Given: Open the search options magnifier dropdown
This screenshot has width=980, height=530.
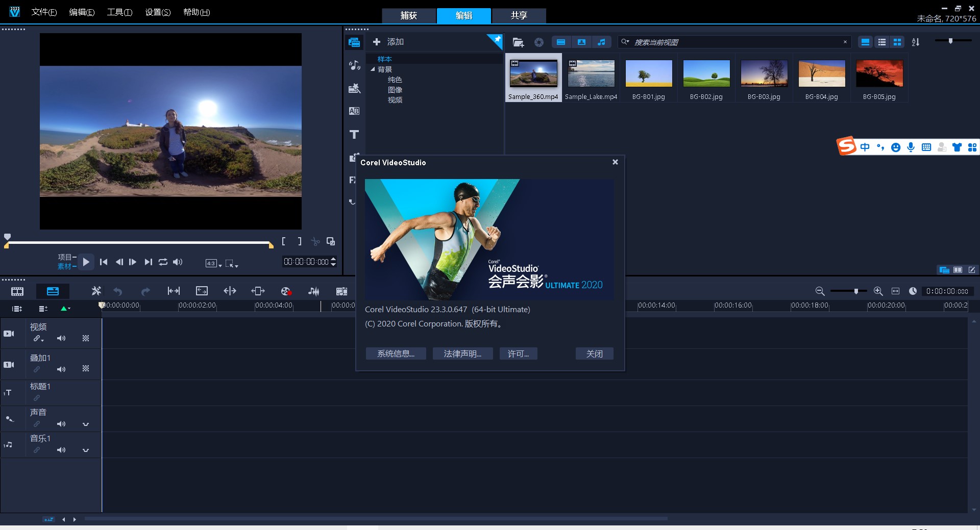Looking at the screenshot, I should click(x=625, y=42).
